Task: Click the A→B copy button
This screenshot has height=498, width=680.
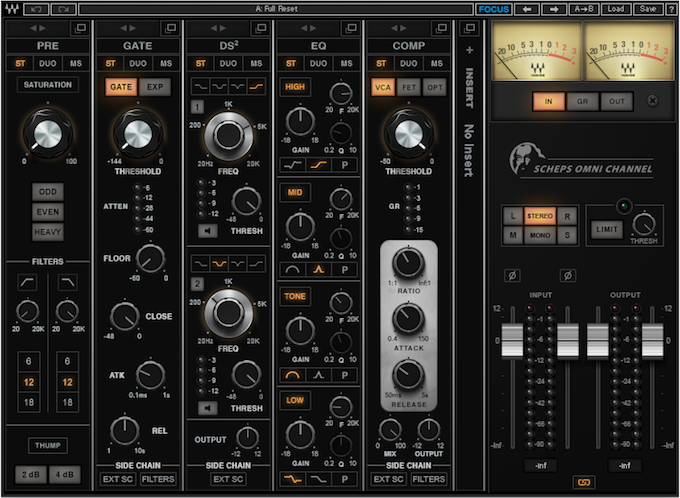Action: point(584,9)
